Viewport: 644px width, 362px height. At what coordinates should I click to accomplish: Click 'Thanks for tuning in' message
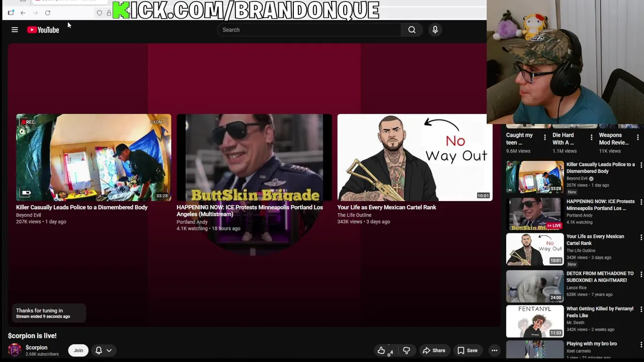(39, 311)
